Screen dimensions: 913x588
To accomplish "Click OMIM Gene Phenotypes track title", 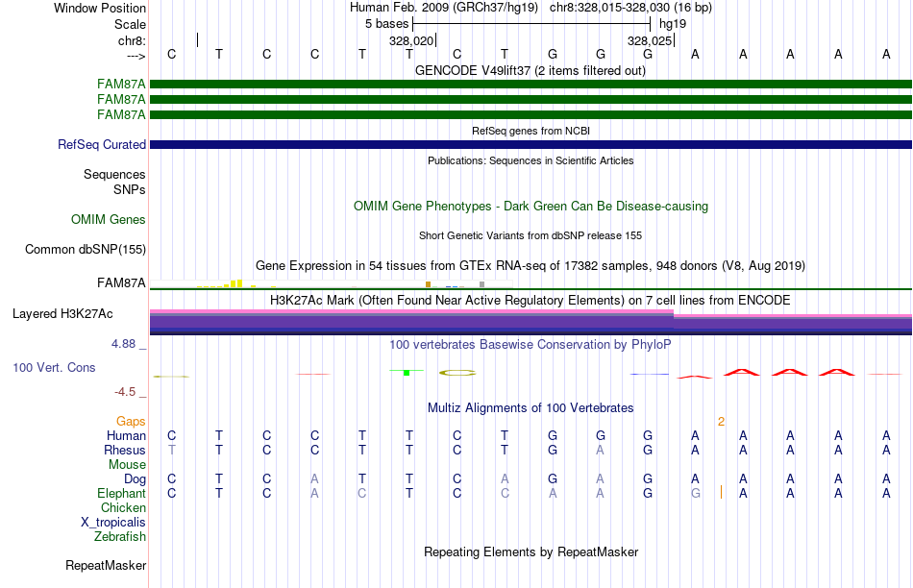I will point(531,207).
